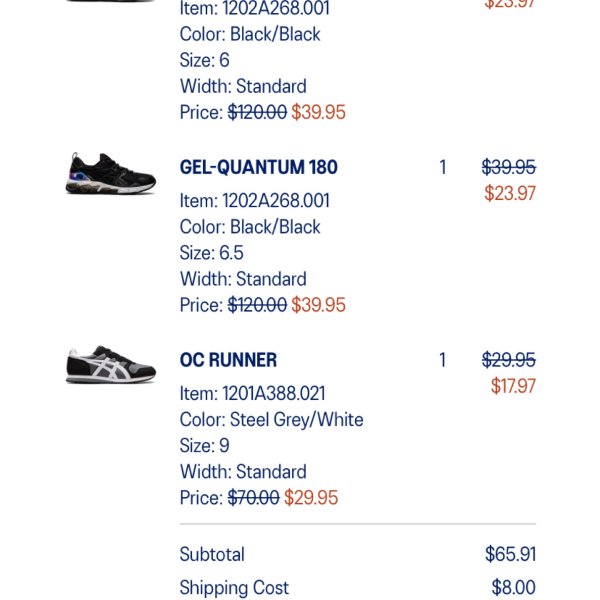Open the GEL-QUANTUM 180 product title
Screen dimensions: 600x600
[259, 167]
